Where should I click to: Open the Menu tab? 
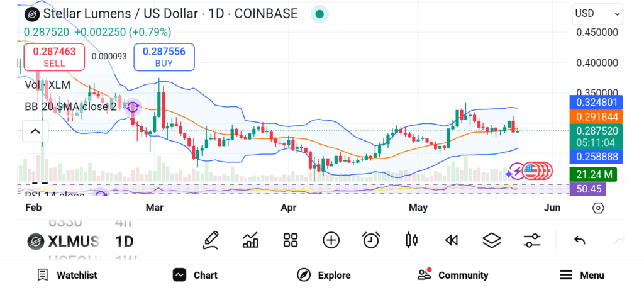582,275
